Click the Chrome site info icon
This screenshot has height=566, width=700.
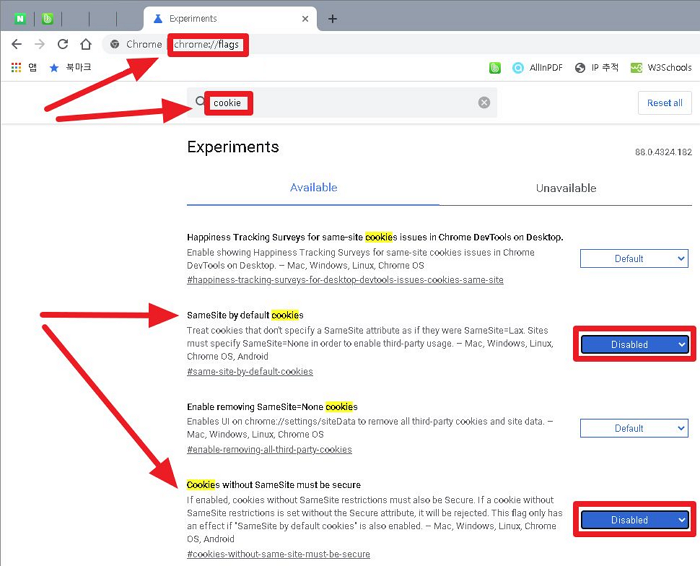point(115,44)
